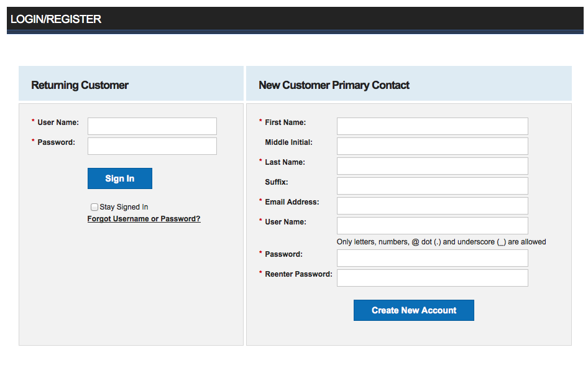This screenshot has height=365, width=588.
Task: Select the Email Address input field
Action: tap(433, 206)
